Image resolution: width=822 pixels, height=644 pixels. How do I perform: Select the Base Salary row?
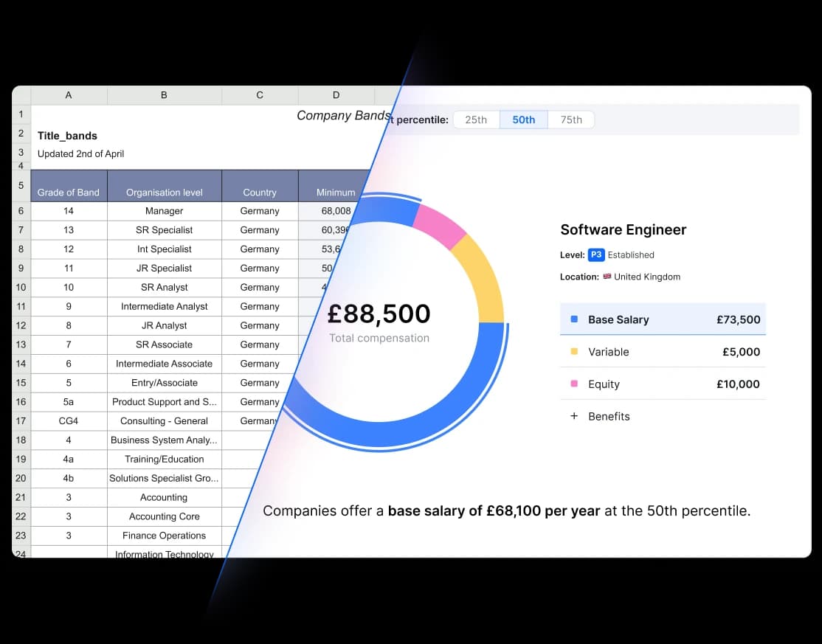point(663,319)
